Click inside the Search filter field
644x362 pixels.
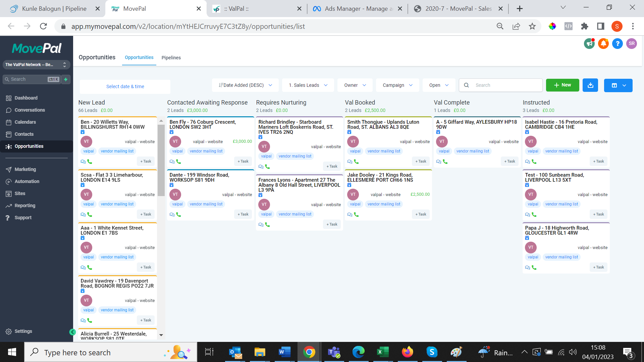(503, 85)
